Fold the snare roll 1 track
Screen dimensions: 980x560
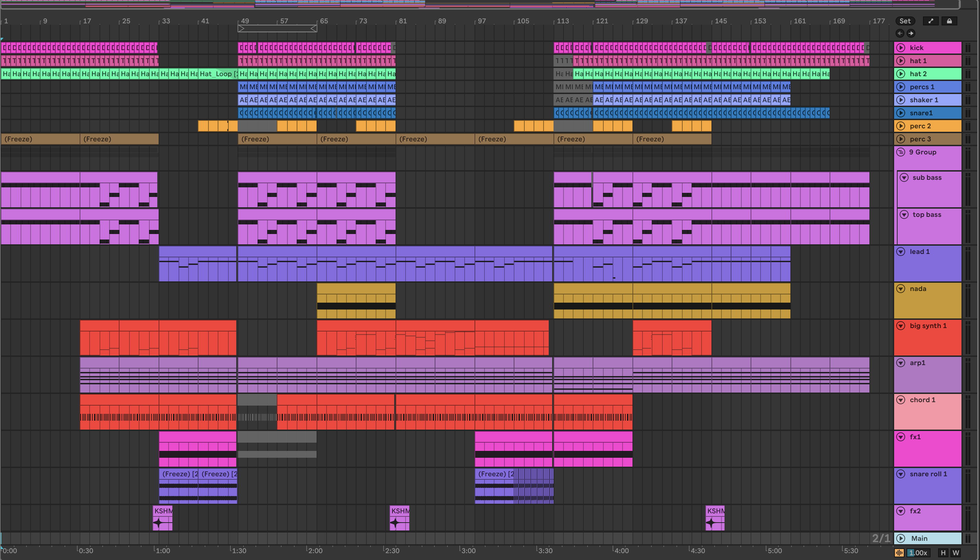tap(901, 474)
